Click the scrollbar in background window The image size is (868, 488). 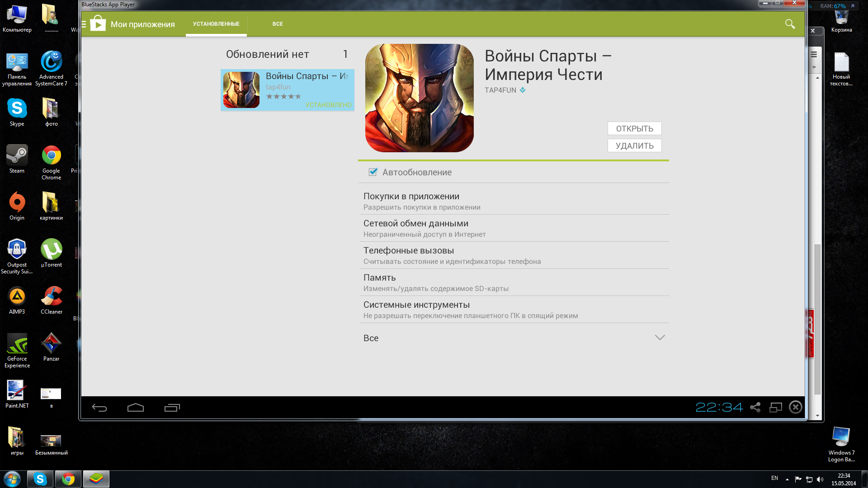tap(817, 319)
